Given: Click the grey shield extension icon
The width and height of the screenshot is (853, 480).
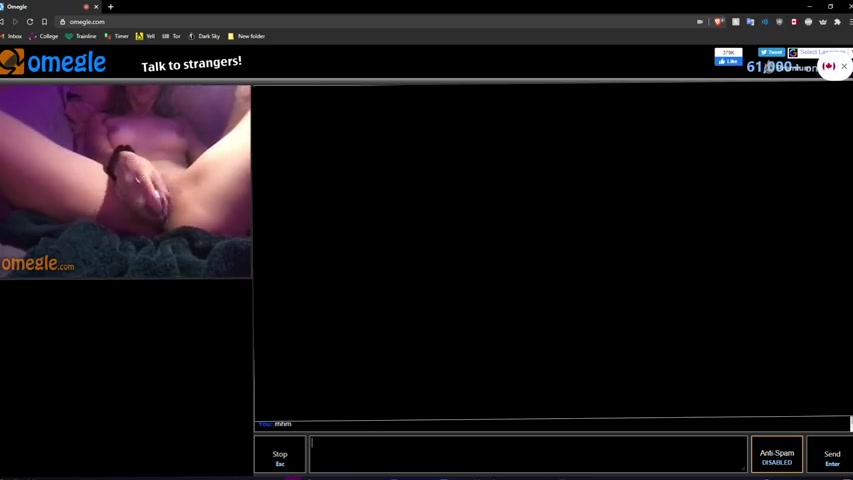Looking at the screenshot, I should coord(780,22).
